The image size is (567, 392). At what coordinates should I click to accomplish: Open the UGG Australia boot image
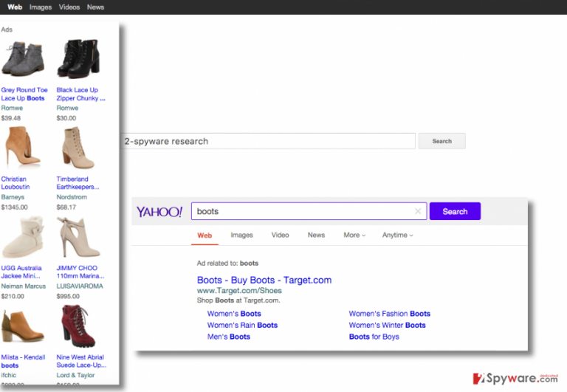pos(23,237)
